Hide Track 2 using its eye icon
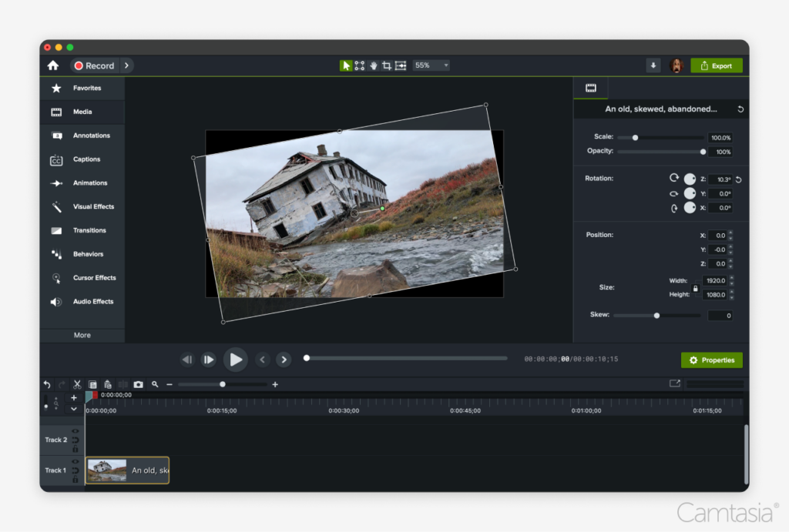 [76, 431]
